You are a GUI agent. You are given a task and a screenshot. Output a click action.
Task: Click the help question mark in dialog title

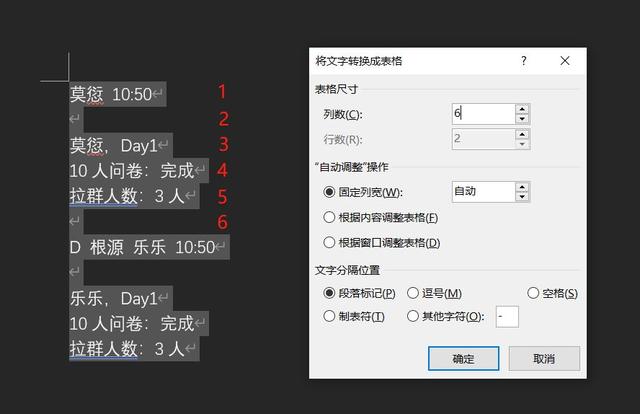[x=523, y=61]
